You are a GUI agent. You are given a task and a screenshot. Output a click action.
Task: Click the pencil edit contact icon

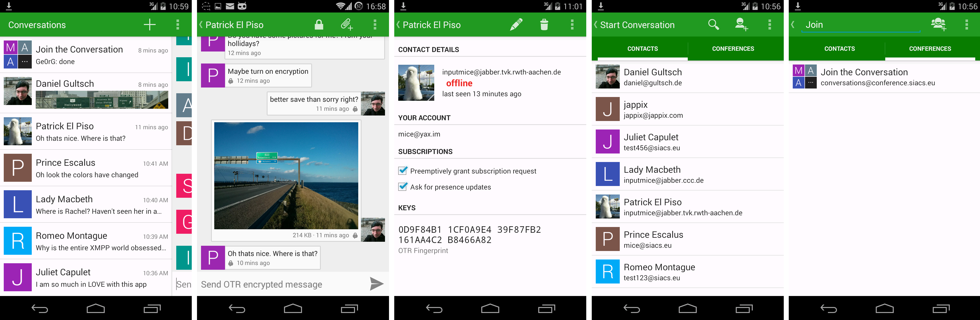tap(516, 25)
